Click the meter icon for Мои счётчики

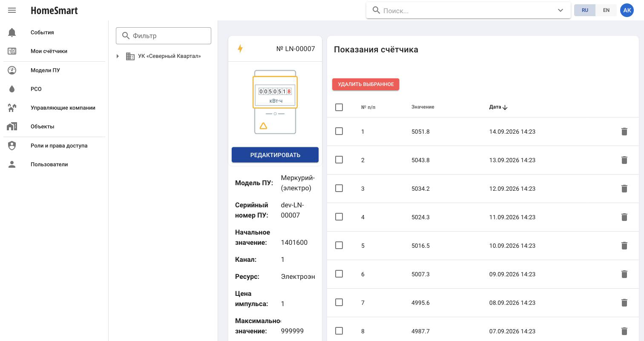[x=12, y=51]
